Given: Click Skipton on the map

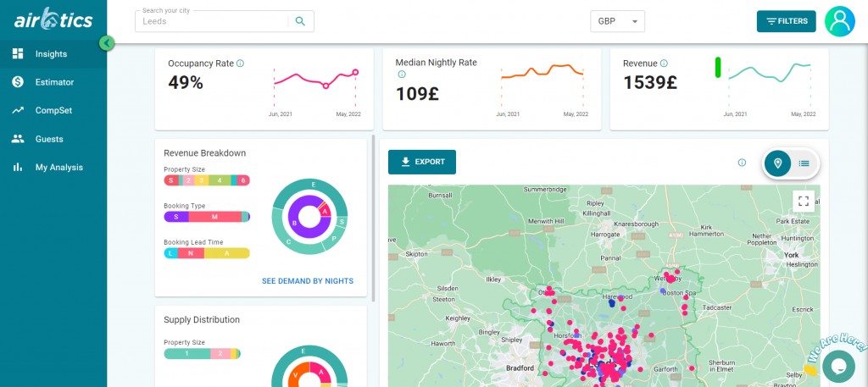Looking at the screenshot, I should pos(417,254).
